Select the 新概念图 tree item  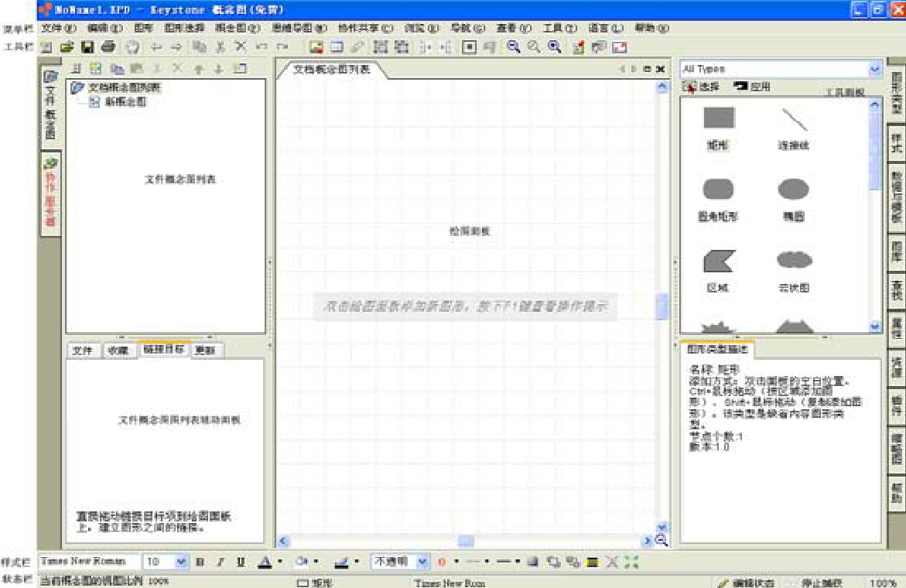tap(125, 101)
